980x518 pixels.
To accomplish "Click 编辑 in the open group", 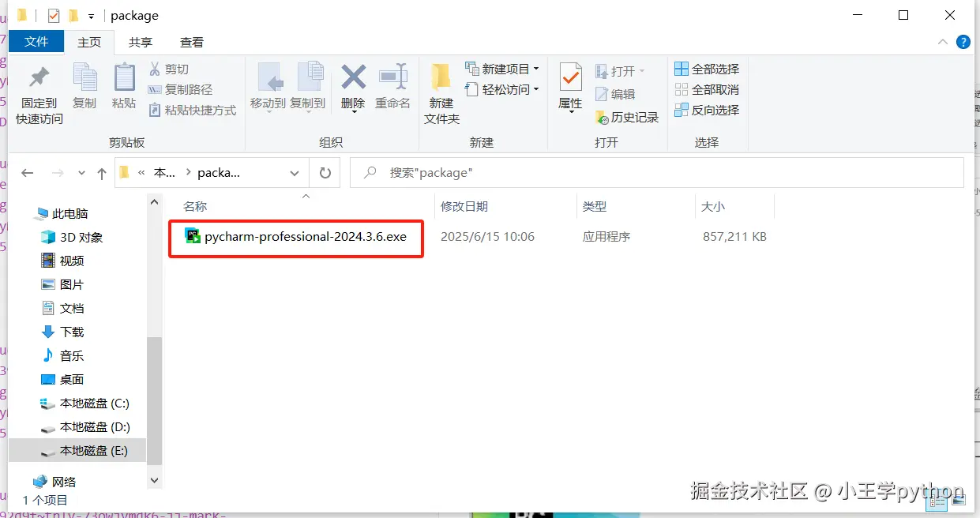I will coord(615,94).
